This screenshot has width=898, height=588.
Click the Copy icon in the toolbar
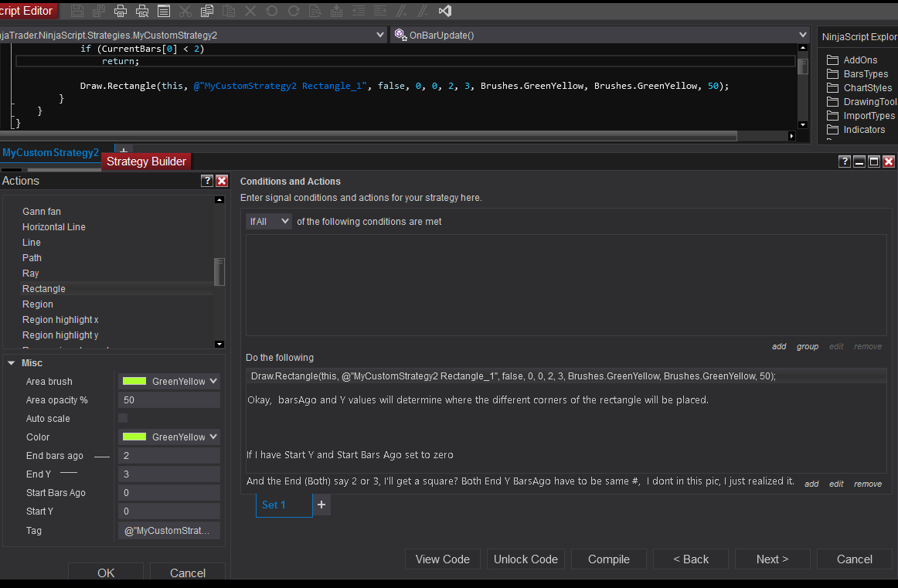[206, 11]
